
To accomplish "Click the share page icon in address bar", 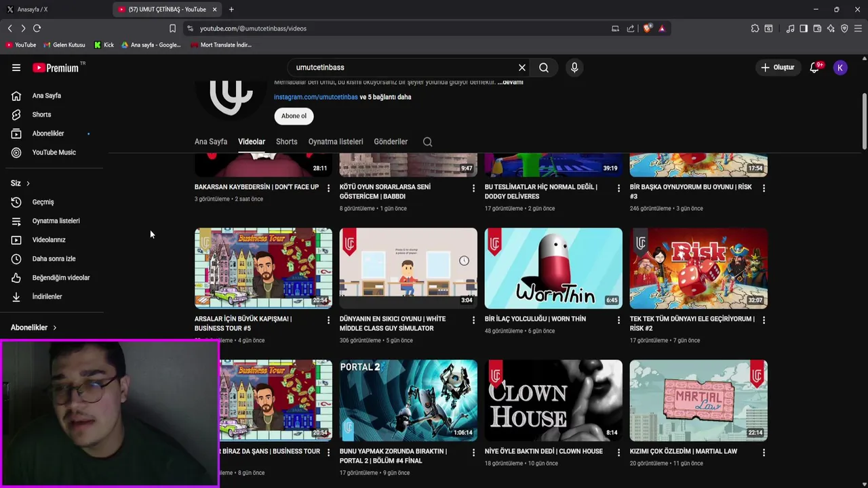I will pyautogui.click(x=631, y=28).
